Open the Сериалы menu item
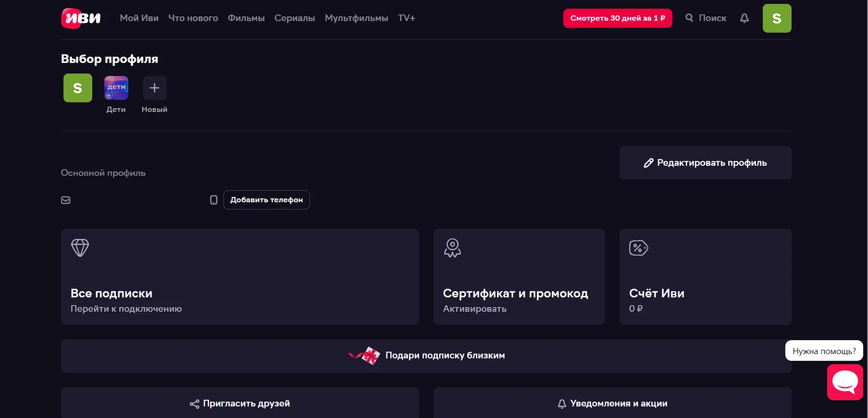The height and width of the screenshot is (418, 868). click(295, 18)
